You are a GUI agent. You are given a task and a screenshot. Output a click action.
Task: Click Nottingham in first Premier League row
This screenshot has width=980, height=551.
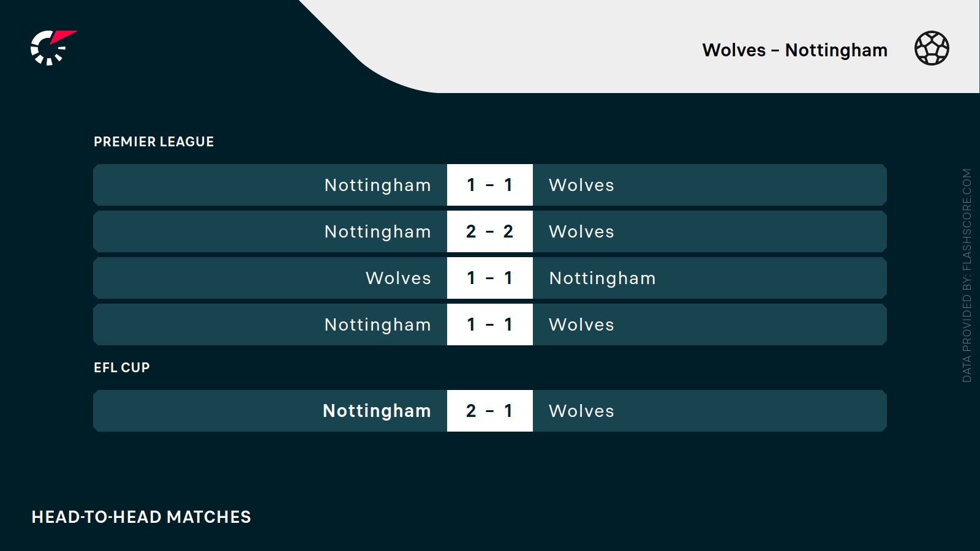point(377,185)
